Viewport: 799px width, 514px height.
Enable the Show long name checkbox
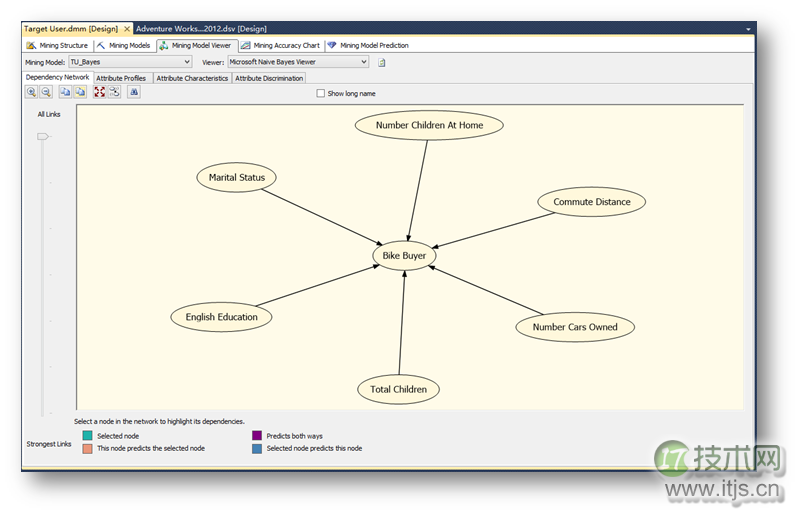point(321,94)
